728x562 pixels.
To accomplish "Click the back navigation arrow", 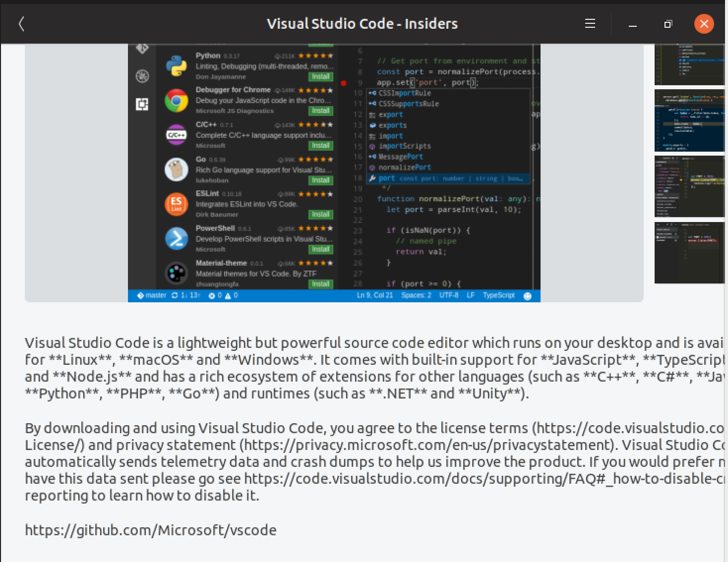I will tap(21, 23).
